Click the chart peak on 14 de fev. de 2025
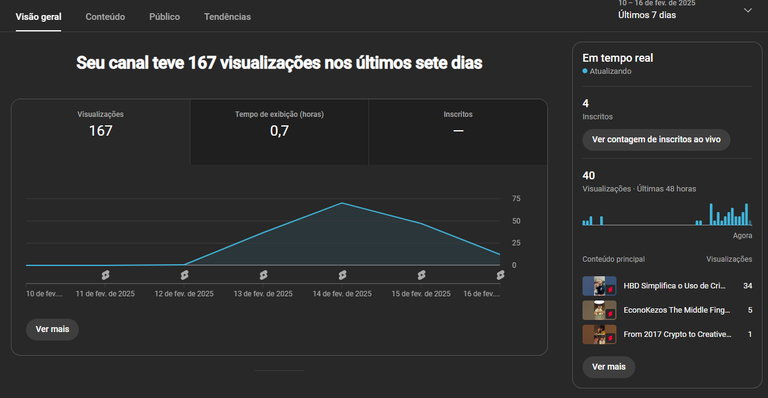 click(342, 203)
